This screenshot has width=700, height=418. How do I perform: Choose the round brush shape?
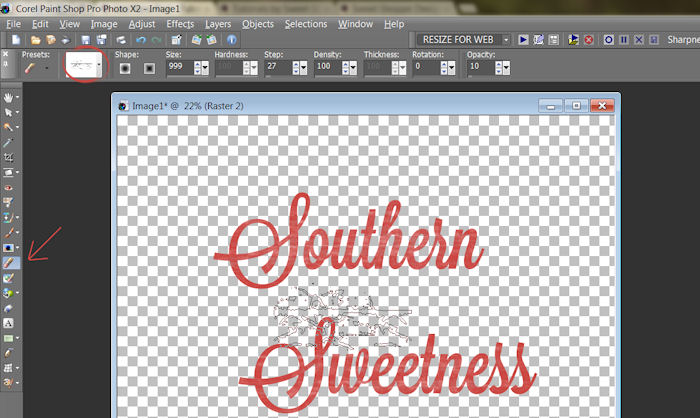(126, 69)
